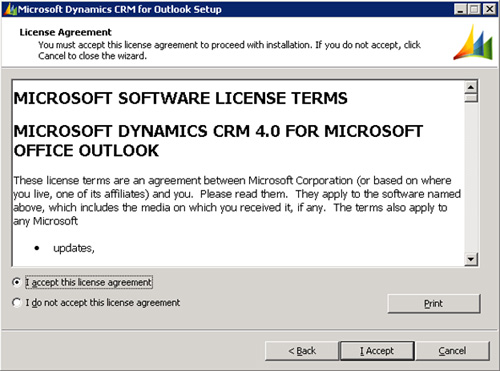Image resolution: width=500 pixels, height=371 pixels.
Task: Click the license scrollbar track below thumb
Action: (471, 177)
